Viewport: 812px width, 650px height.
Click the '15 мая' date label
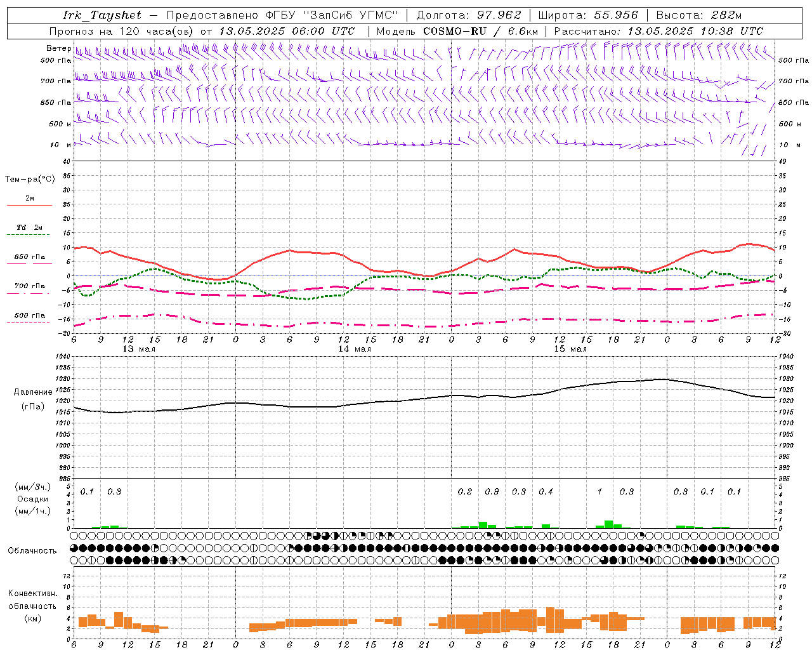click(570, 349)
